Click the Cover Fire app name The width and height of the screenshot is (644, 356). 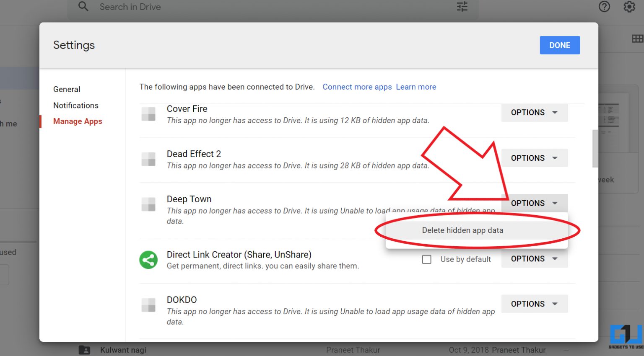point(187,109)
